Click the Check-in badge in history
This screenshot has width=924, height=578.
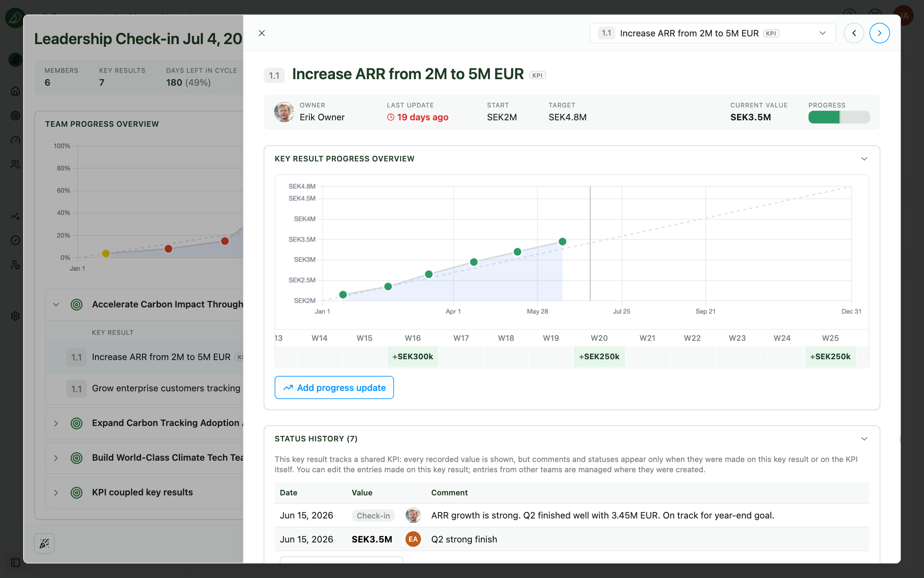[x=373, y=515]
